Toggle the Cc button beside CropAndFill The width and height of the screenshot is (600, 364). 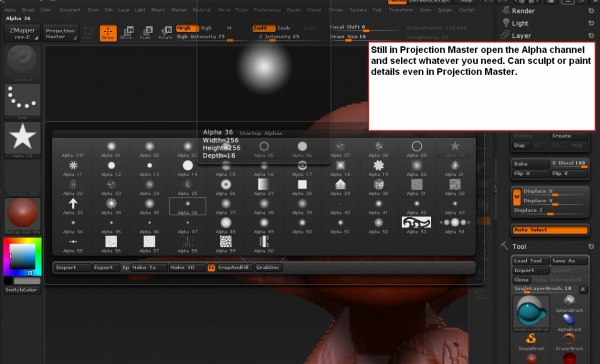[211, 268]
